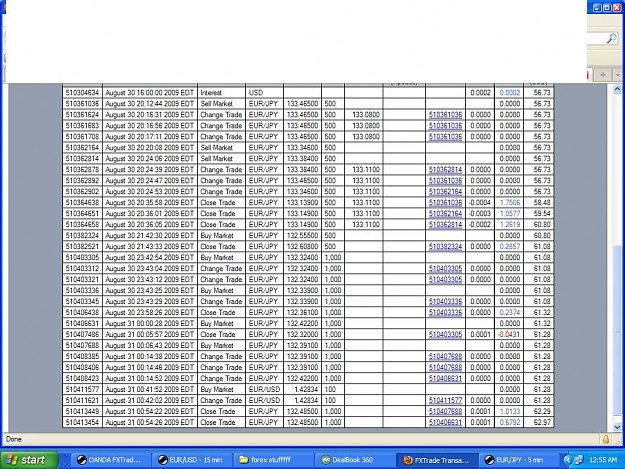Click profit value 0.2374 in row 510406438
This screenshot has width=625, height=469.
click(510, 312)
